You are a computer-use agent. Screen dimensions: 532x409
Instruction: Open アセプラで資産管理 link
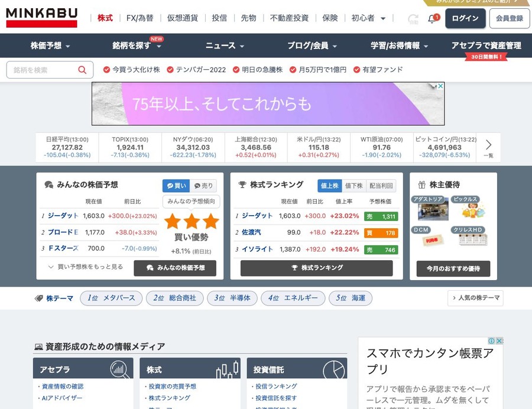tap(486, 46)
